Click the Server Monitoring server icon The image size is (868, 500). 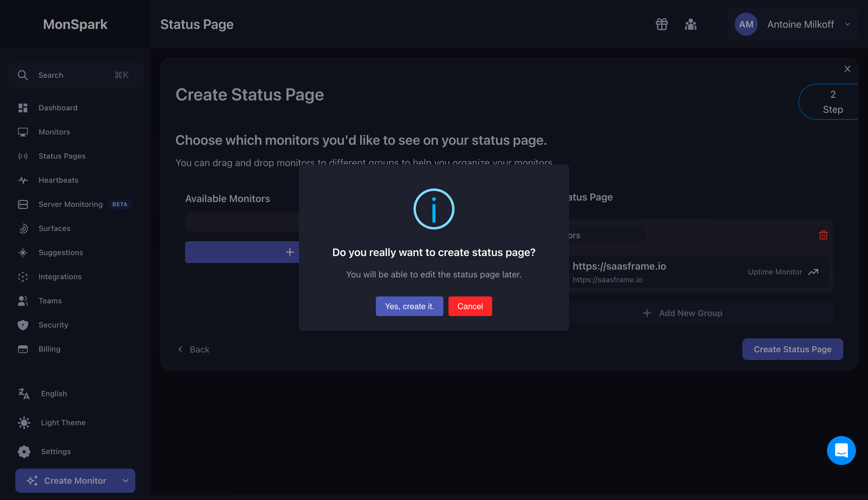coord(23,204)
